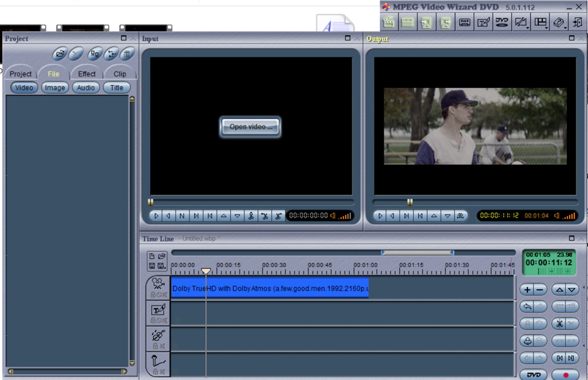Switch the Project panel to detail grid view
Screen dimensions: 588x380
coord(127,54)
